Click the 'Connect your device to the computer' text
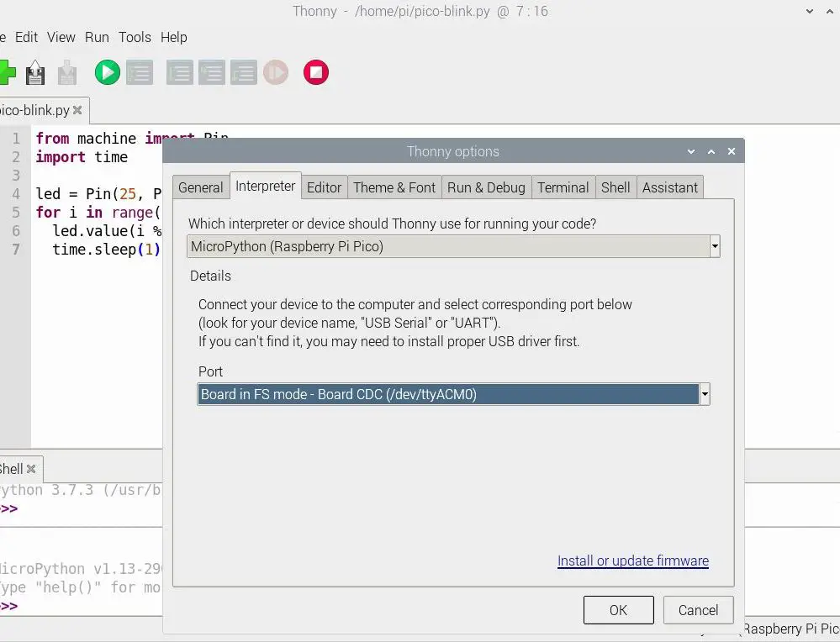The width and height of the screenshot is (840, 642). tap(415, 305)
